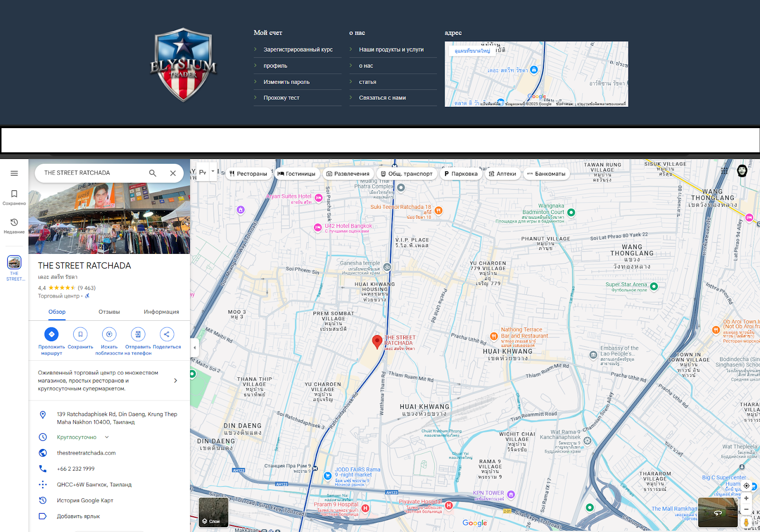
Task: Clear the THE STREET RATCHADA search
Action: pos(173,173)
